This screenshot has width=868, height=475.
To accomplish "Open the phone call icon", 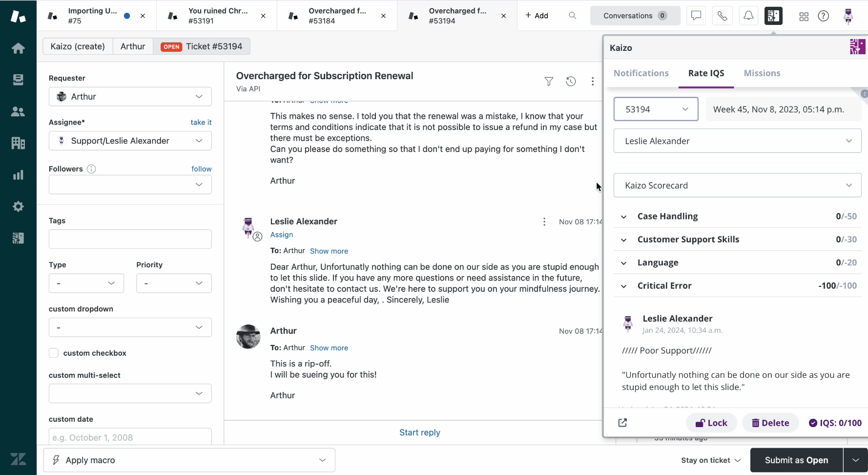I will tap(722, 16).
